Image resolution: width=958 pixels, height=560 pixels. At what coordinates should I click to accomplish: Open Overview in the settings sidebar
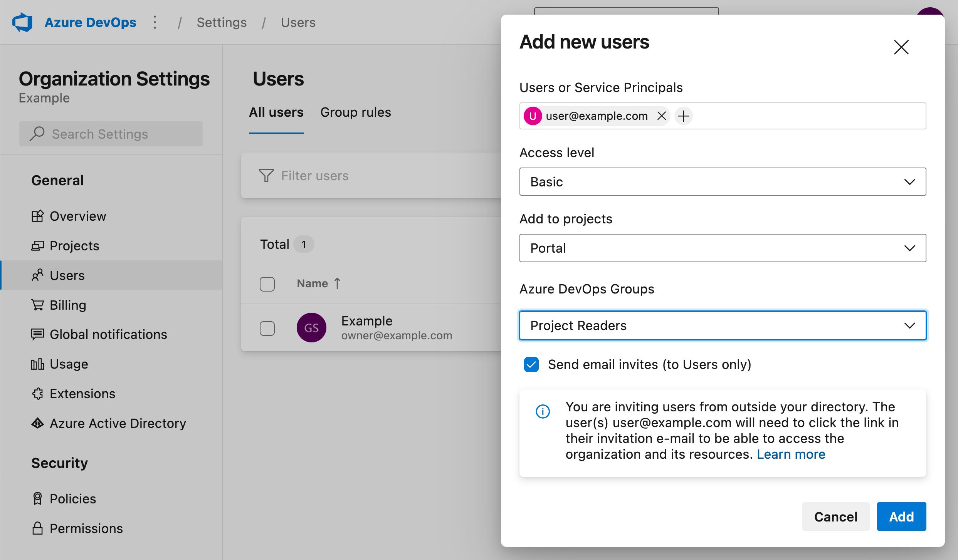pyautogui.click(x=111, y=216)
